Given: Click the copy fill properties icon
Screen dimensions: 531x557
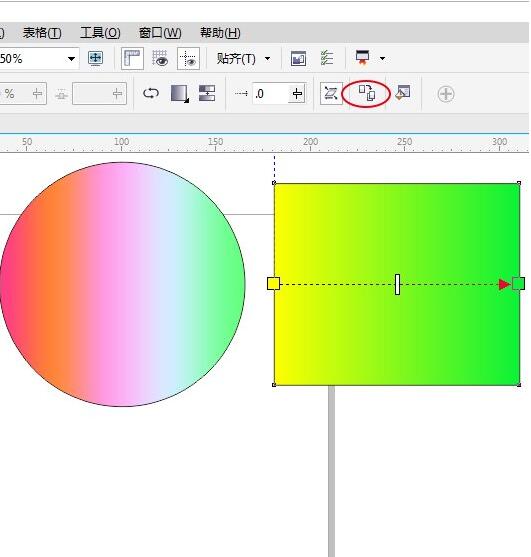Looking at the screenshot, I should [x=367, y=93].
